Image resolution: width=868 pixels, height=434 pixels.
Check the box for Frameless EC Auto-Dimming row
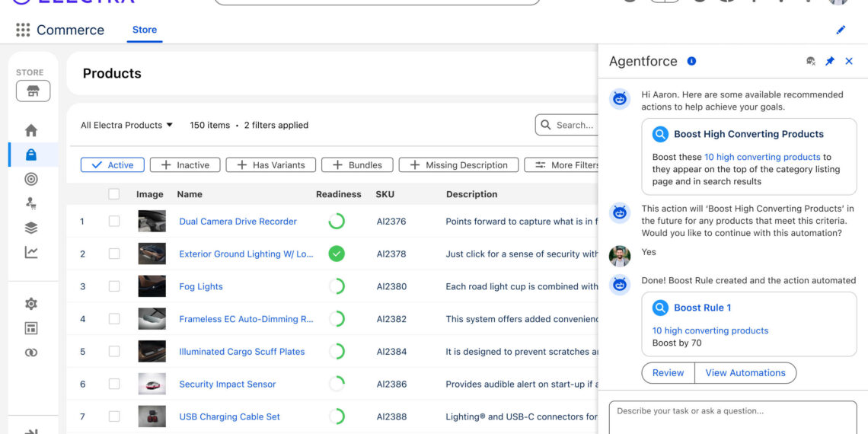click(114, 319)
